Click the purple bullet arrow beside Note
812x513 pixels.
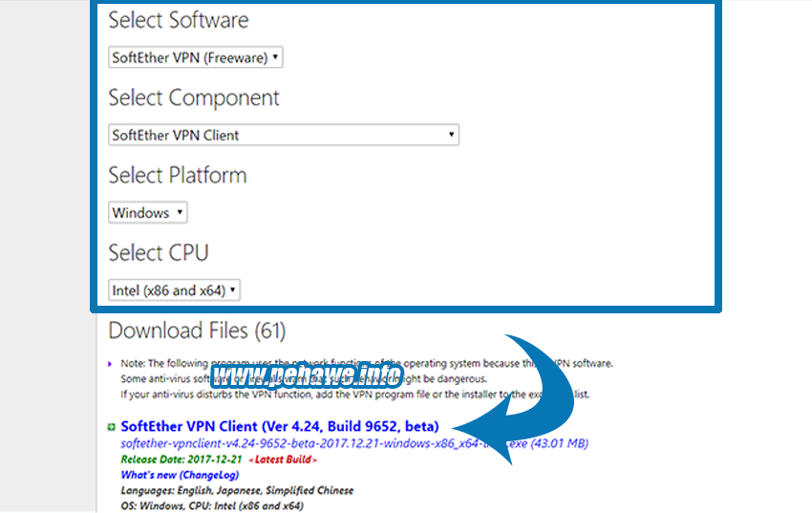pyautogui.click(x=110, y=364)
